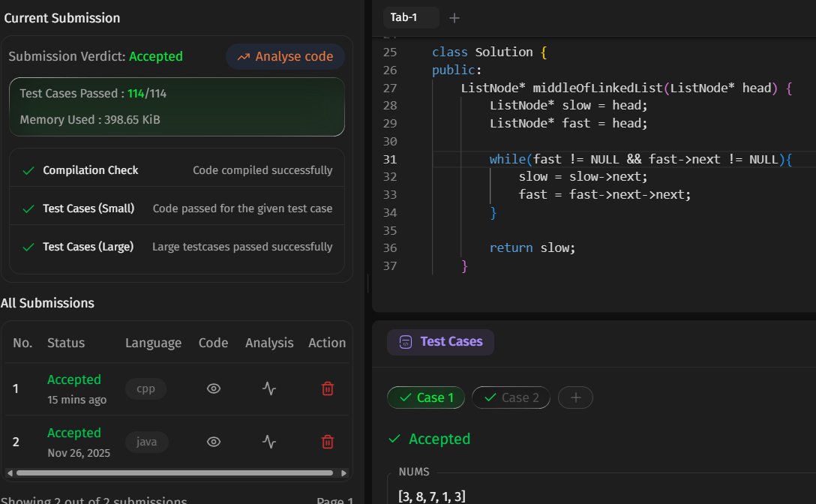Image resolution: width=816 pixels, height=504 pixels.
Task: View code of the java submission
Action: click(213, 442)
